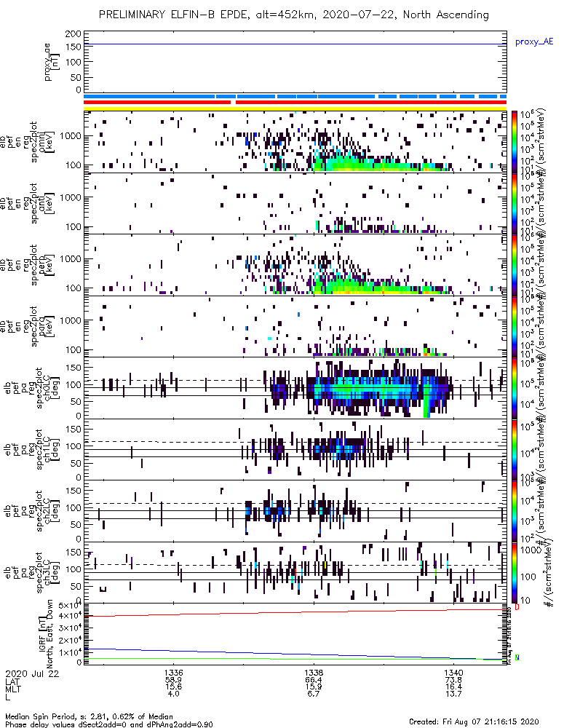Click the L value "6.7"

[314, 694]
